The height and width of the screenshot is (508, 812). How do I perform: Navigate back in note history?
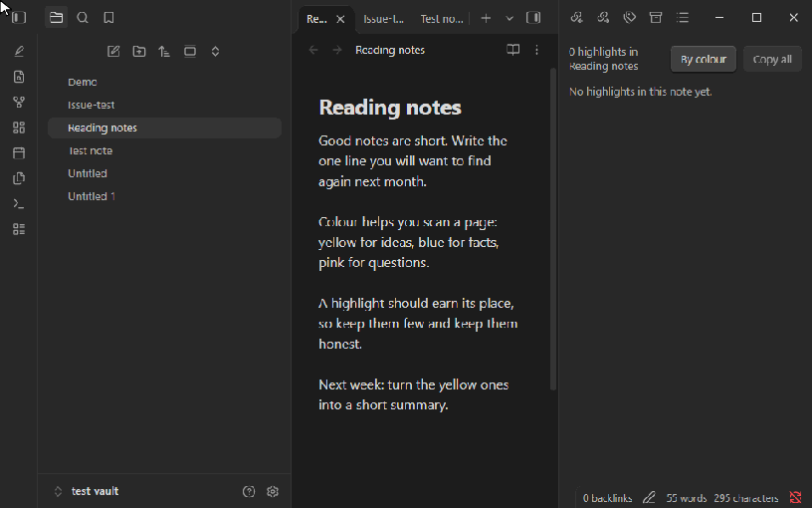pyautogui.click(x=313, y=50)
